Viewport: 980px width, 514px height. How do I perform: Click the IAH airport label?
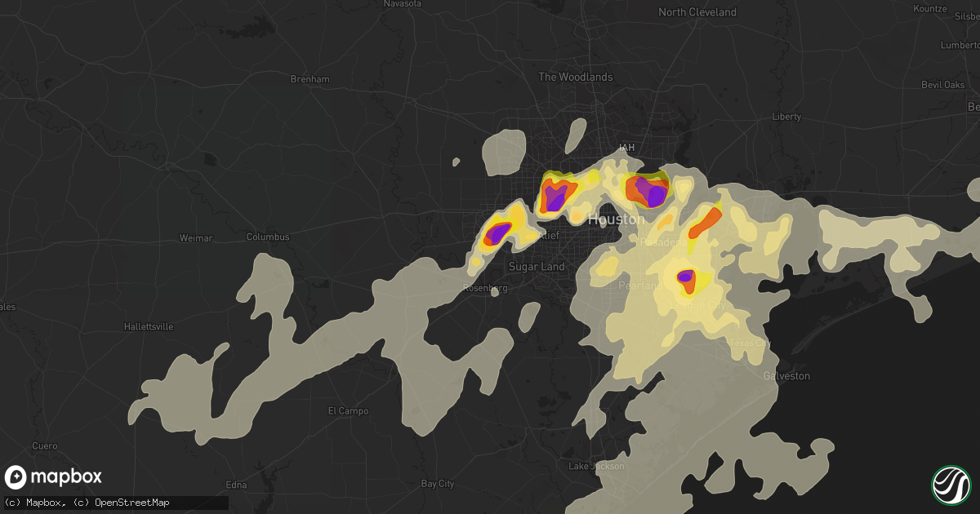[x=626, y=148]
